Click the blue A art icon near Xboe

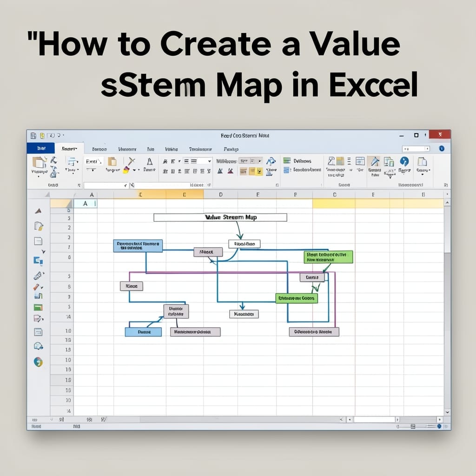[x=271, y=161]
